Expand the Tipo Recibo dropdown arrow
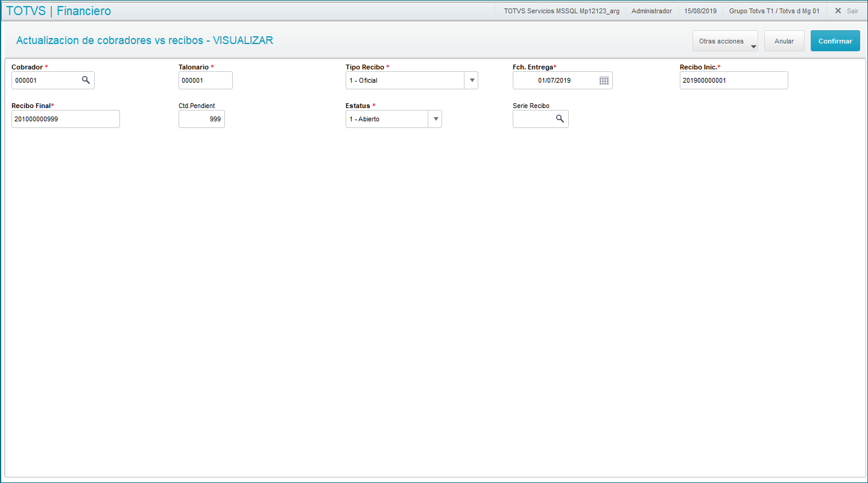The width and height of the screenshot is (868, 483). [471, 80]
